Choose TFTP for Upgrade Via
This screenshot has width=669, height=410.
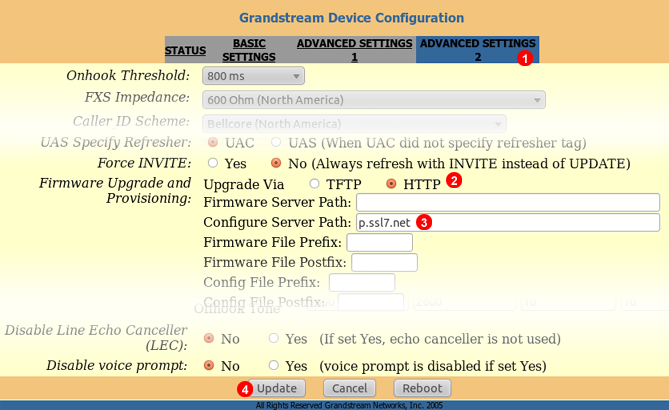click(x=314, y=183)
